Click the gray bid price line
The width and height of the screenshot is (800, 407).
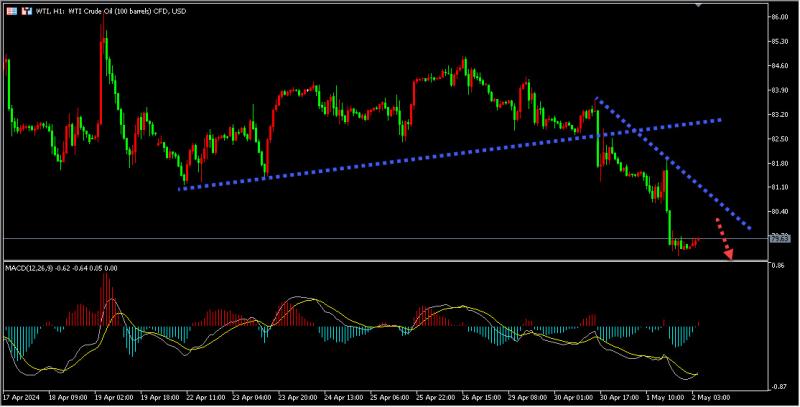coord(385,238)
